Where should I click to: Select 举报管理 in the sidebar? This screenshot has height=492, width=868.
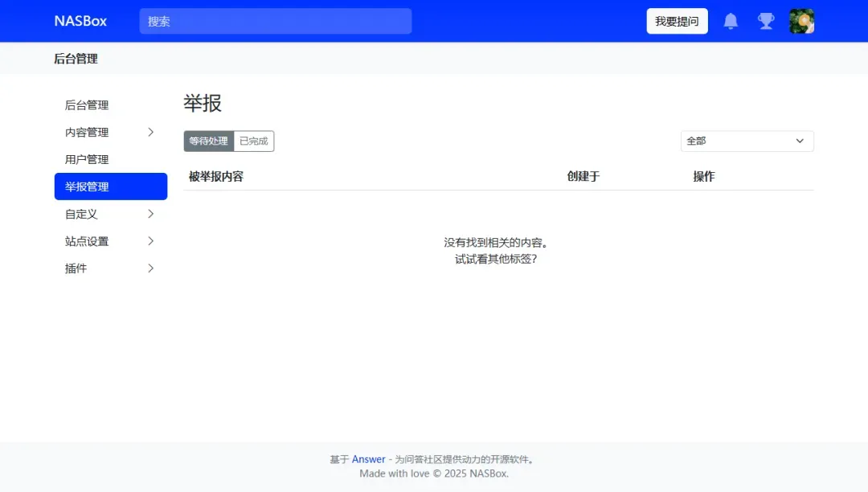[x=87, y=187]
